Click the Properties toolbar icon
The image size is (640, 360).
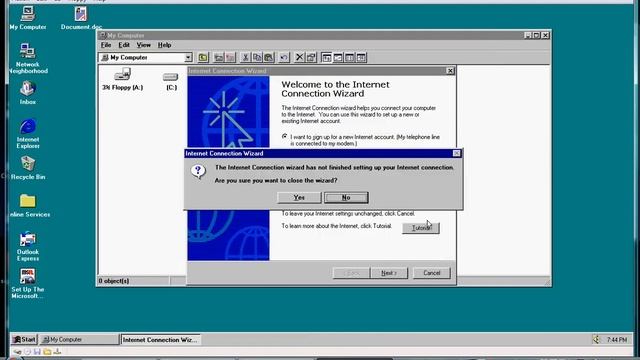click(x=311, y=58)
